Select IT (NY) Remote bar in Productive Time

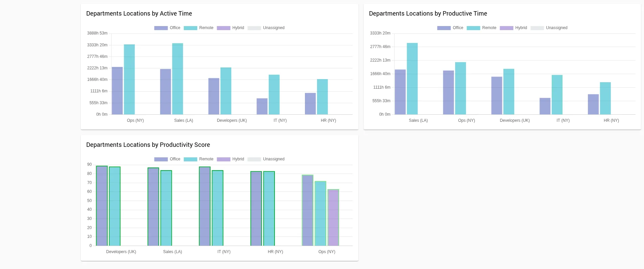click(x=557, y=95)
